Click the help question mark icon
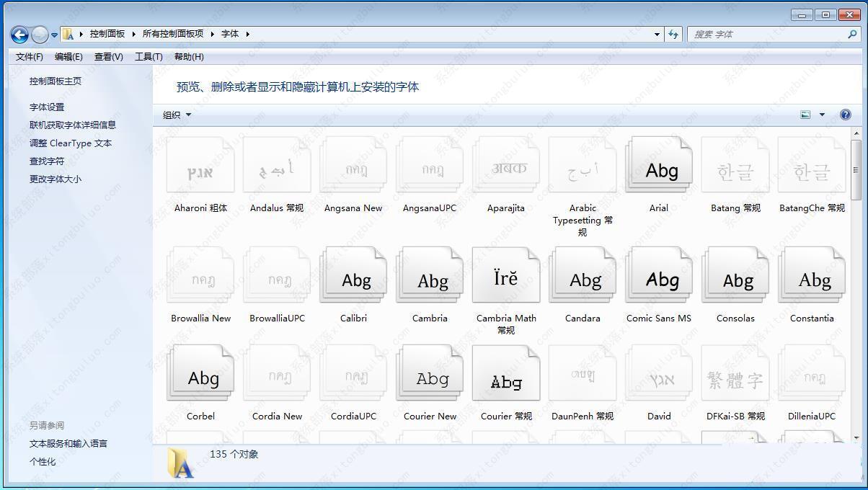868x490 pixels. click(844, 115)
